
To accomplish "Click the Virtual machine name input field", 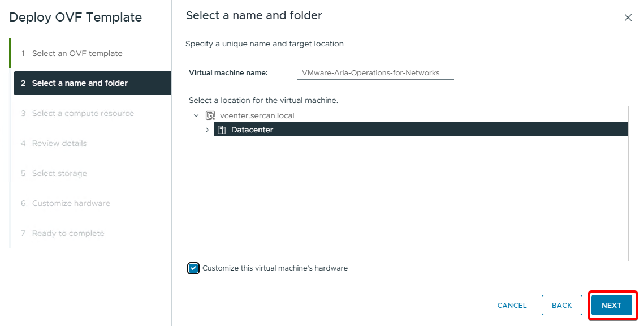I will pos(375,73).
